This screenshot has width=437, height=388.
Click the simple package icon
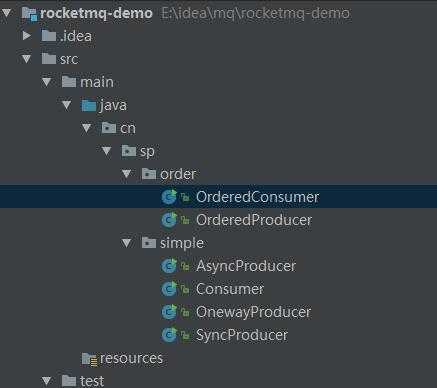coord(149,243)
